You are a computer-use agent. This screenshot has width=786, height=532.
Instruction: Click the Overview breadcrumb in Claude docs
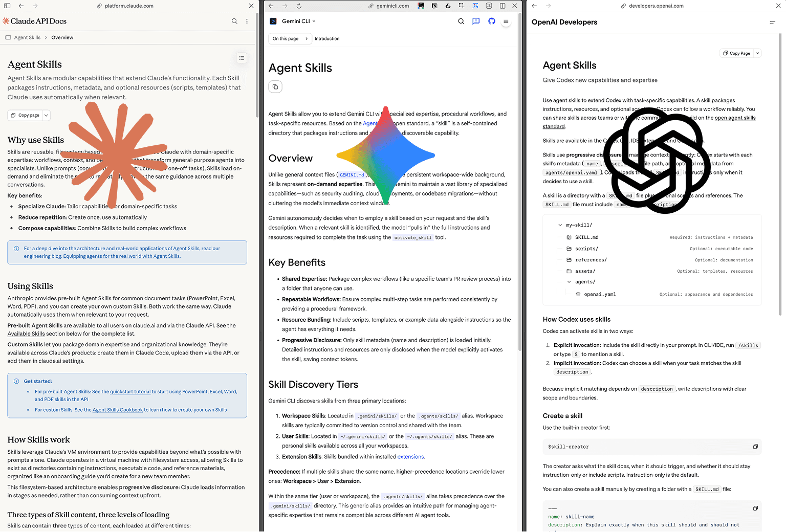[x=62, y=37]
